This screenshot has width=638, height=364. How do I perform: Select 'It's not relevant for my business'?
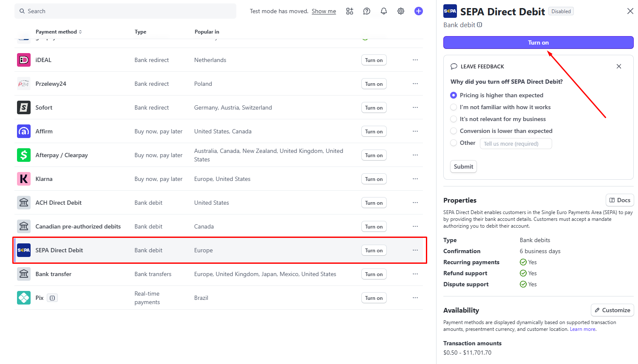click(454, 119)
